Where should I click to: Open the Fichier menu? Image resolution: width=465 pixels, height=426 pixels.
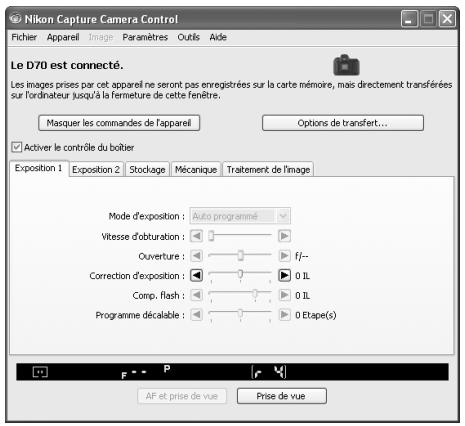coord(24,37)
